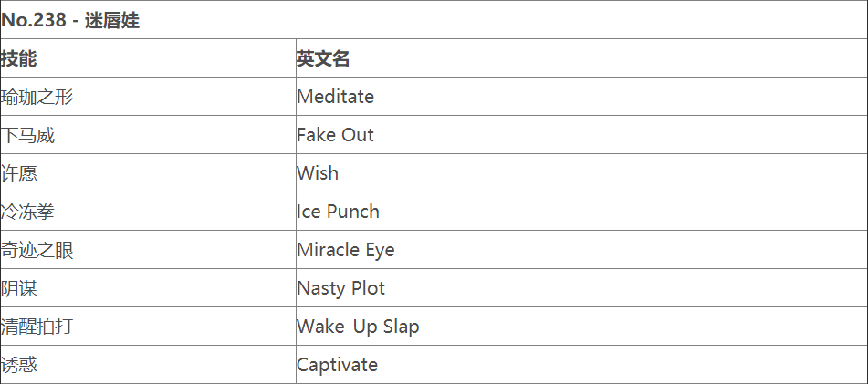Click the 技能 column header
The image size is (868, 384).
pos(19,58)
